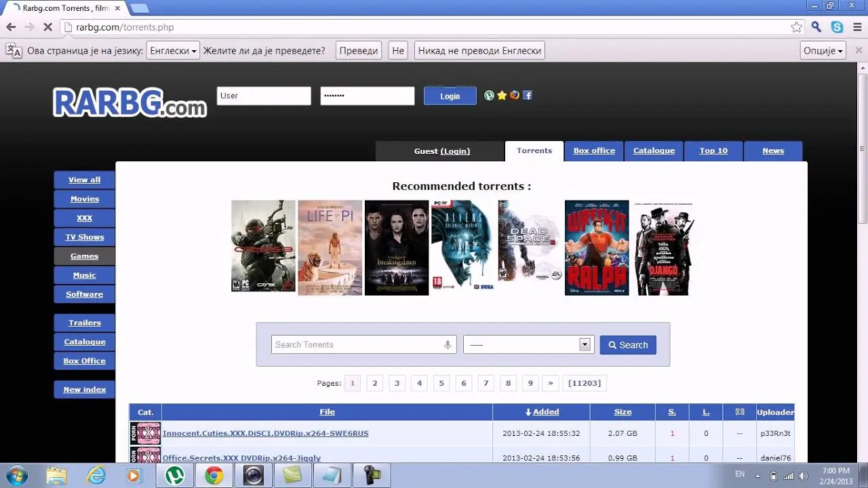Image resolution: width=868 pixels, height=488 pixels.
Task: Click the Life of Pi poster
Action: pos(330,247)
